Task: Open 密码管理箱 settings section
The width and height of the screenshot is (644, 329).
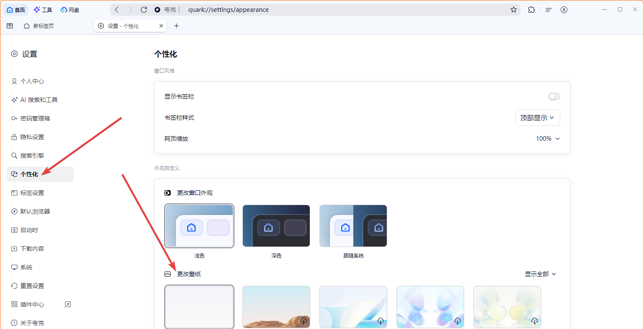Action: tap(40, 118)
